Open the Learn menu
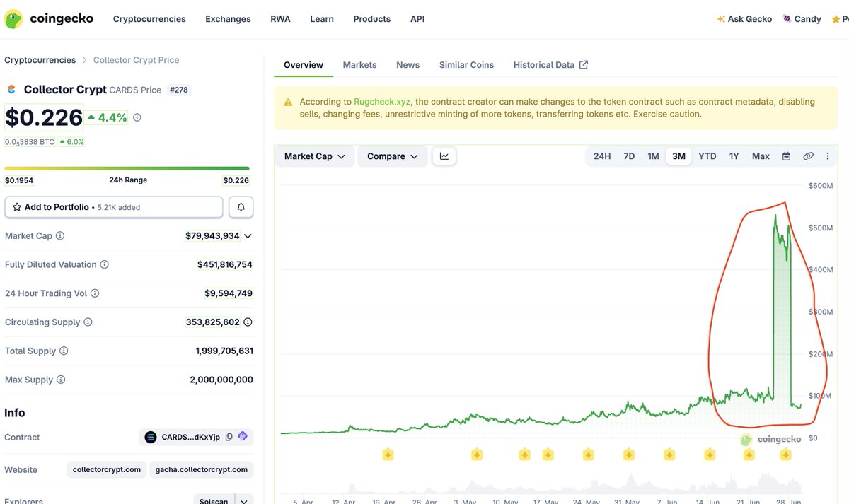The width and height of the screenshot is (849, 504). pos(322,19)
